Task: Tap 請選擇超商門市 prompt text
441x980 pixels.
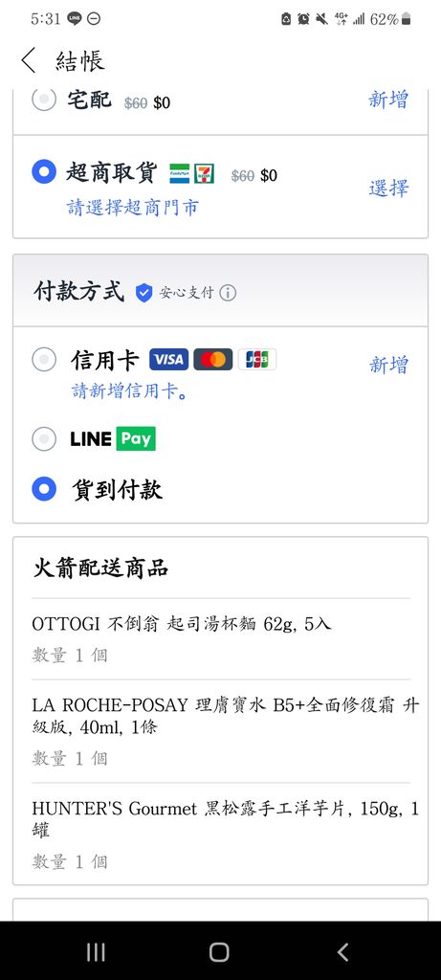Action: (132, 208)
